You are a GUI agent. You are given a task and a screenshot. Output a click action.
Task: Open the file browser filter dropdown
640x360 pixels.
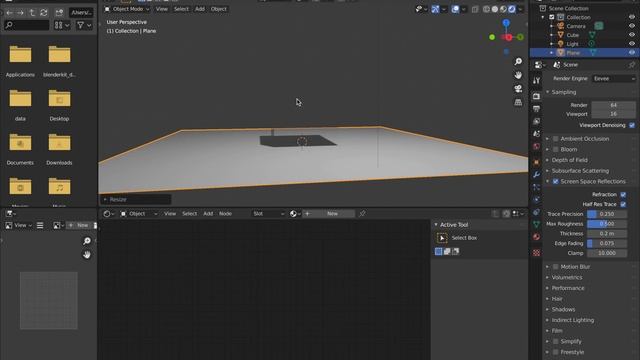pyautogui.click(x=84, y=25)
